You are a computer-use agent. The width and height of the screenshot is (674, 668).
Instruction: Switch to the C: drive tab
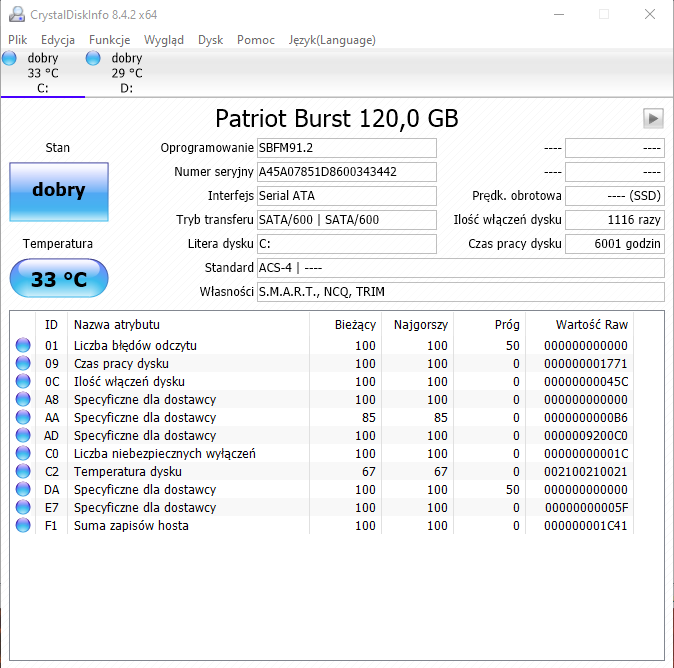(x=43, y=73)
